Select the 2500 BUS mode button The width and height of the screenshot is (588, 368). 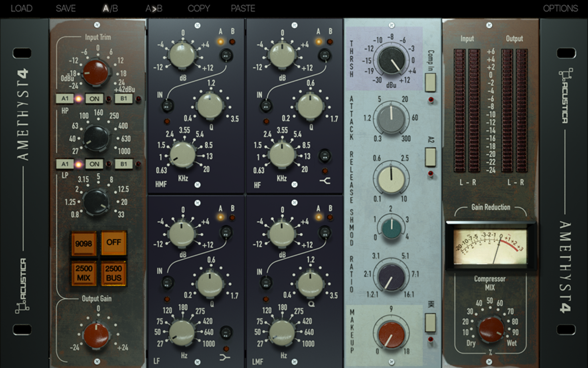point(114,273)
